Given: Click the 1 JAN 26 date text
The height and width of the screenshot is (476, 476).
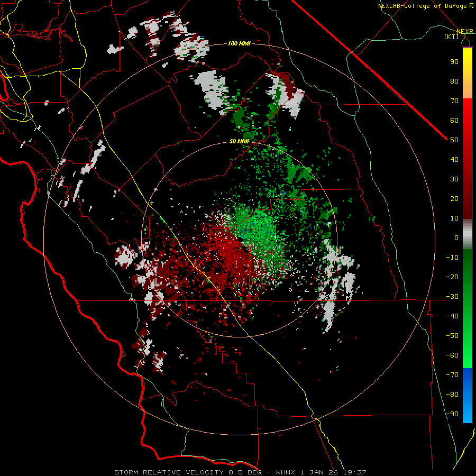Looking at the screenshot, I should tap(319, 472).
